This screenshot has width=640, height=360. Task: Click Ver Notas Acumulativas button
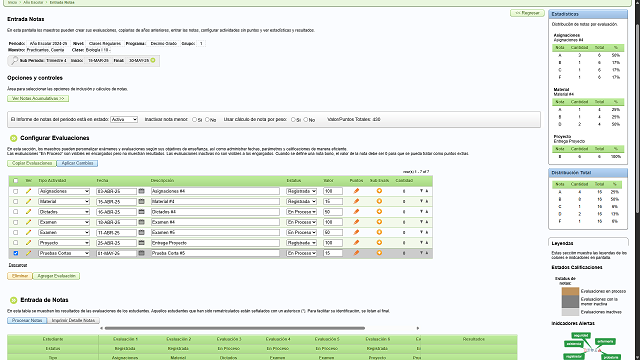click(38, 98)
